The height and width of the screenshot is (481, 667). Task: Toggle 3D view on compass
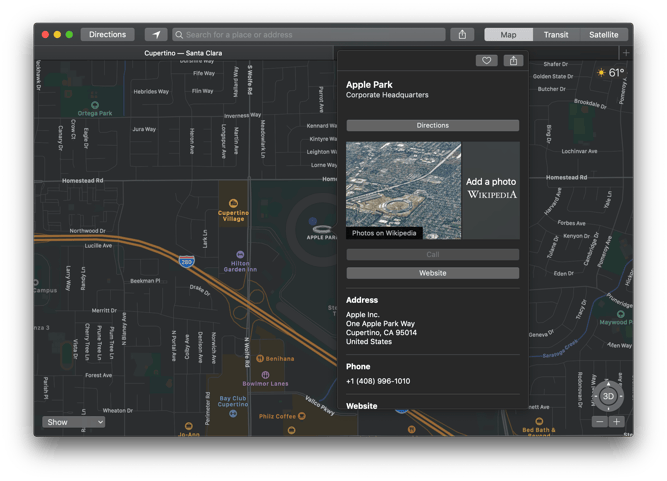click(608, 396)
